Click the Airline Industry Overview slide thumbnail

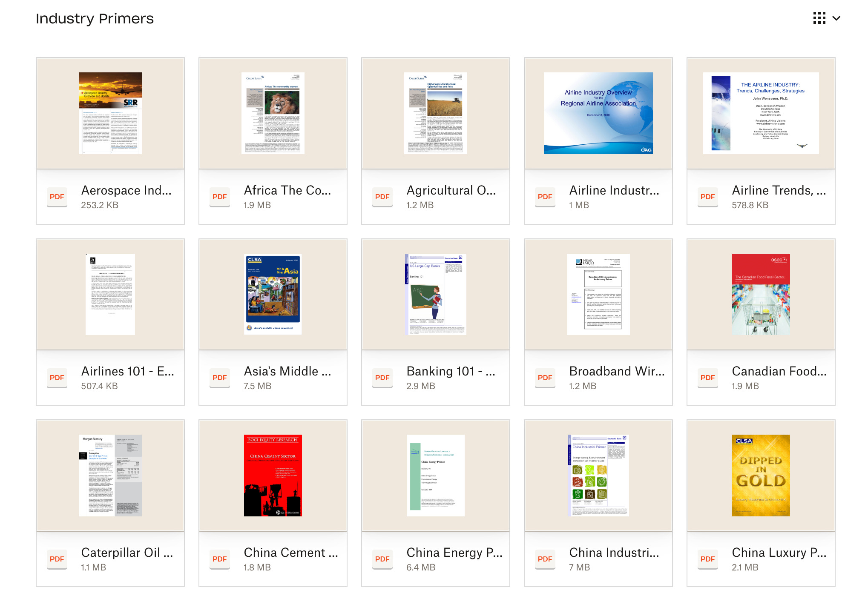click(598, 113)
